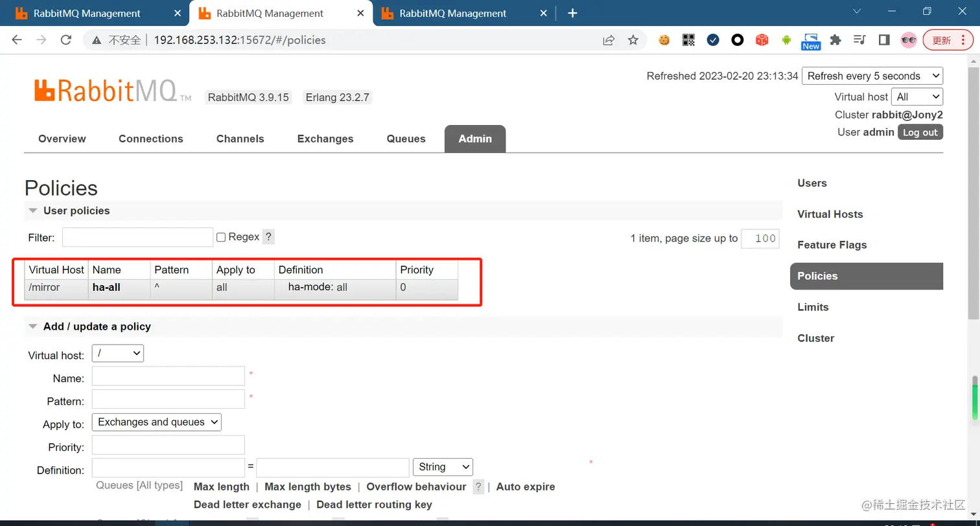
Task: Focus the Pattern input field
Action: pos(169,399)
